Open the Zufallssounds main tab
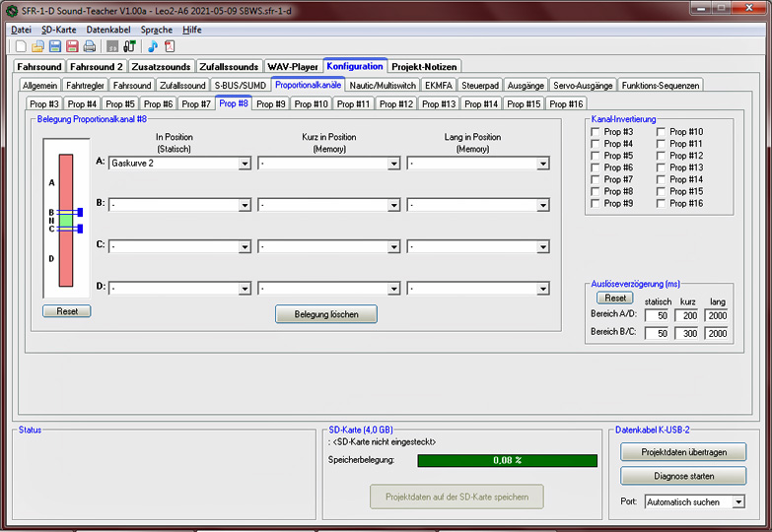 tap(229, 66)
